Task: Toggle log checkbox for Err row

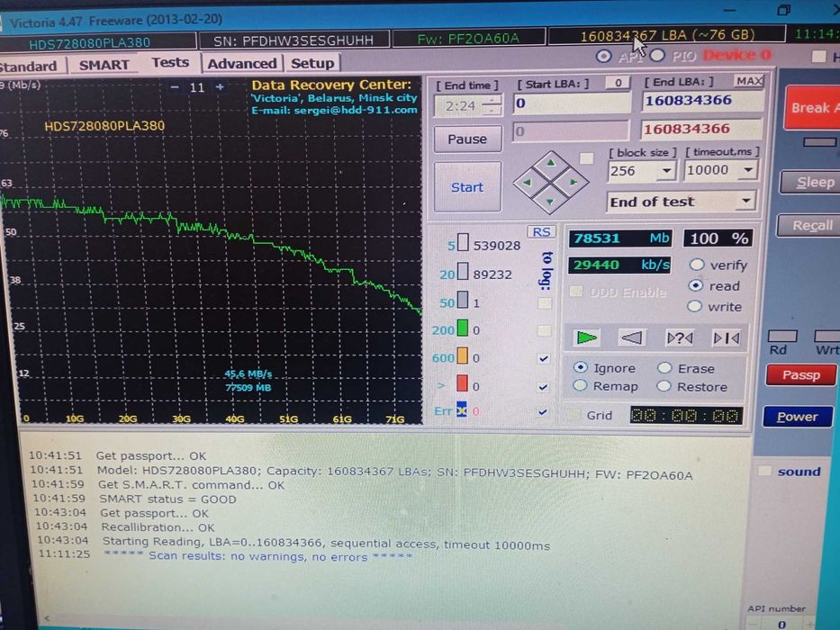Action: coord(543,412)
